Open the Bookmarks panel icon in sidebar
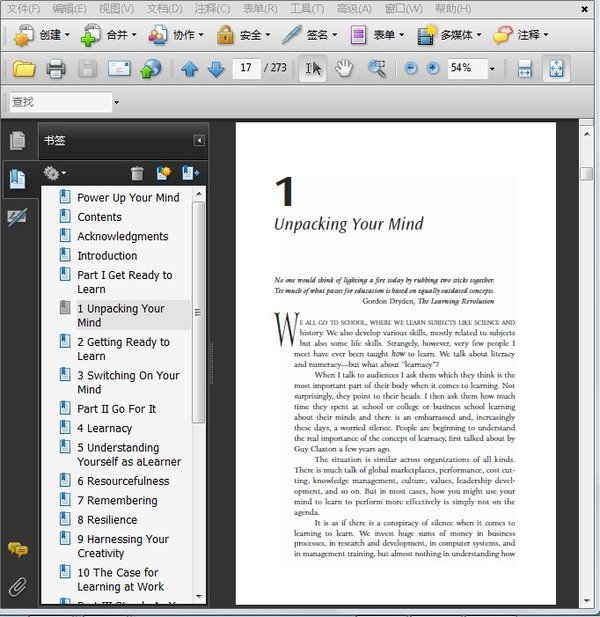The height and width of the screenshot is (617, 600). [17, 179]
